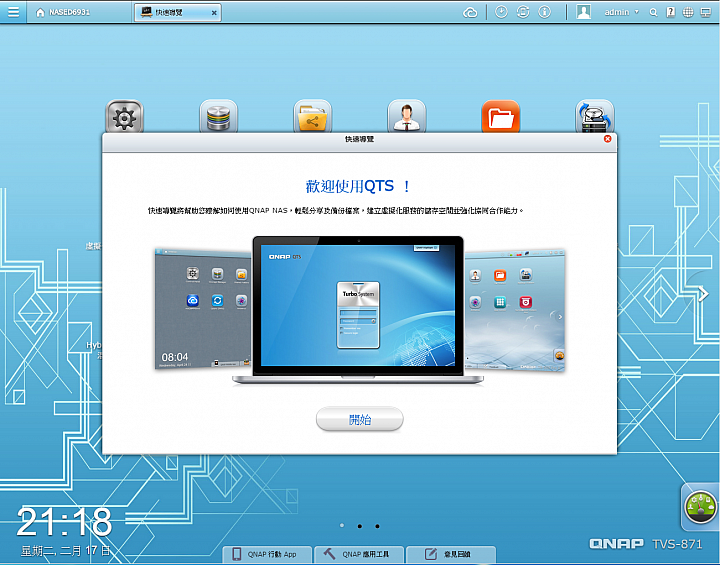Launch Storage Manager disk app
The image size is (720, 565).
pyautogui.click(x=219, y=117)
